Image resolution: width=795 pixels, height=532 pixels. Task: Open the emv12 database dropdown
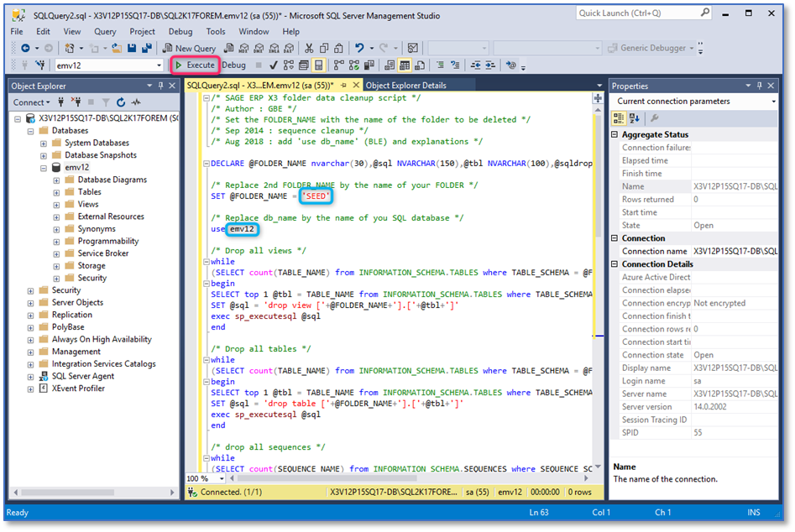tap(159, 65)
